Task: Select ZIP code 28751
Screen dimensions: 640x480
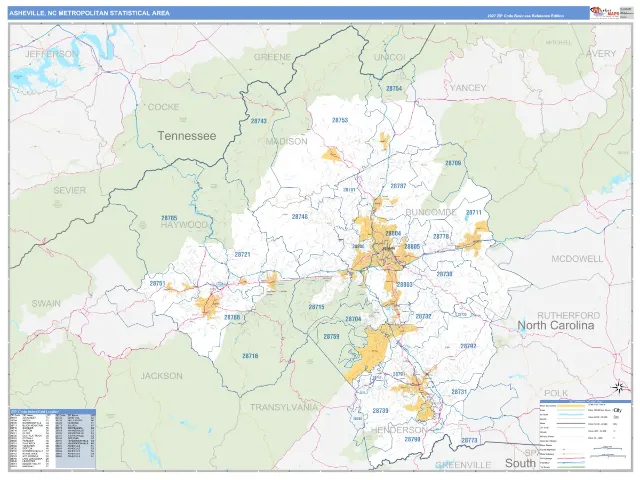Action: (157, 283)
